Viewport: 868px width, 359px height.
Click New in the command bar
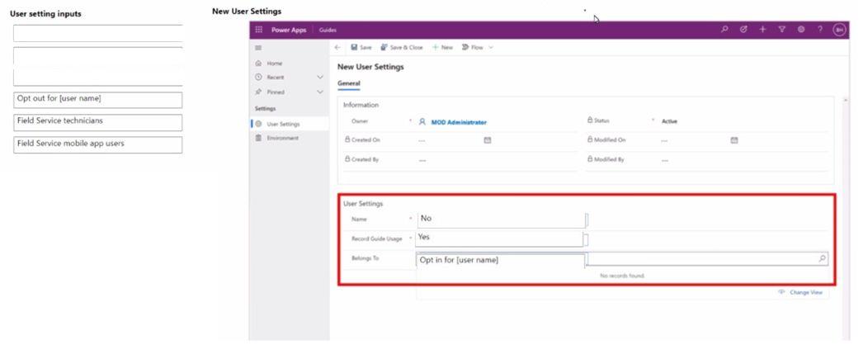[442, 48]
